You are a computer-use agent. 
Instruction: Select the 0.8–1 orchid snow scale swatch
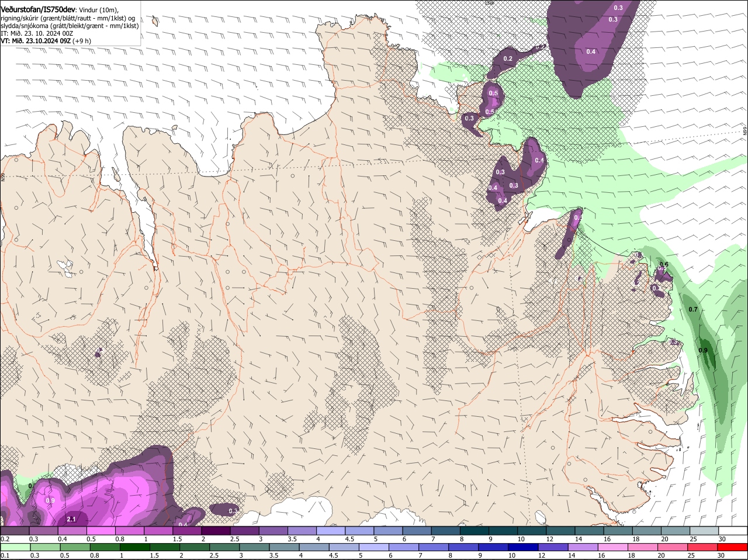pyautogui.click(x=130, y=530)
